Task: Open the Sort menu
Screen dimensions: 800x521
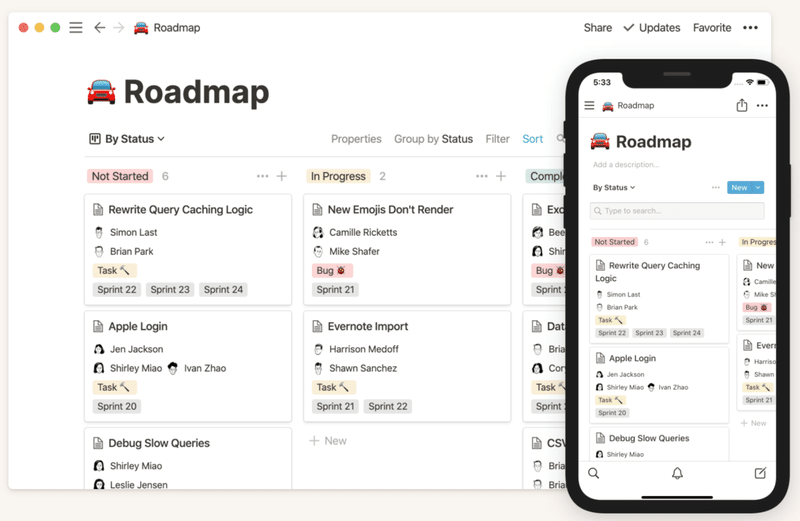Action: (533, 139)
